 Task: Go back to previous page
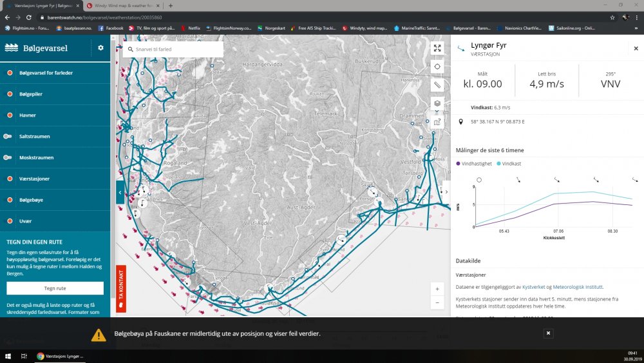point(7,17)
